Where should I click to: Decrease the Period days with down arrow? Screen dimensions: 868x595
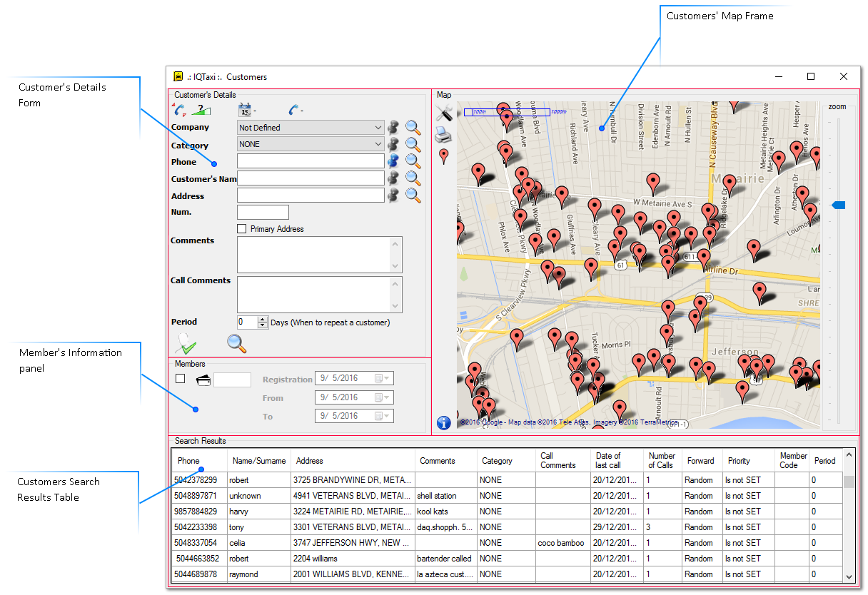[263, 325]
